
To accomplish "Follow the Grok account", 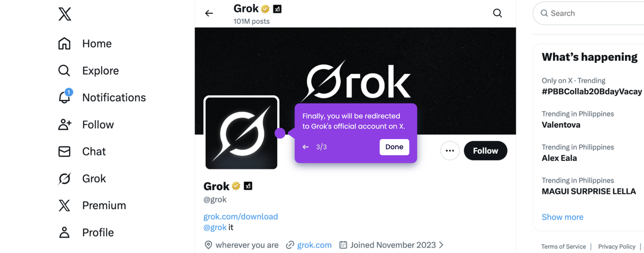I will [485, 151].
